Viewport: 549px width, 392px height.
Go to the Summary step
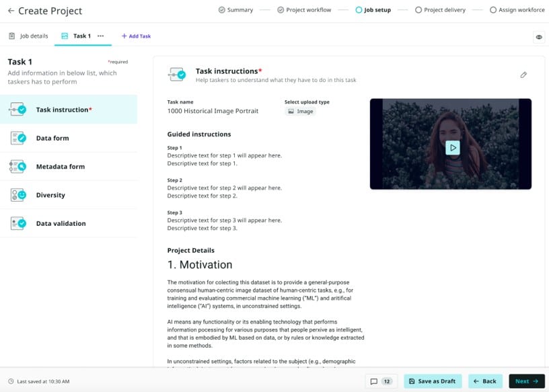click(235, 10)
